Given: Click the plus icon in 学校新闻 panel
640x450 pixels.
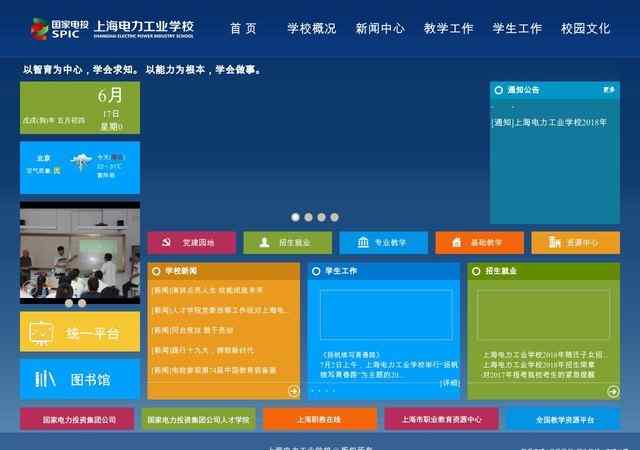Looking at the screenshot, I should click(x=293, y=391).
